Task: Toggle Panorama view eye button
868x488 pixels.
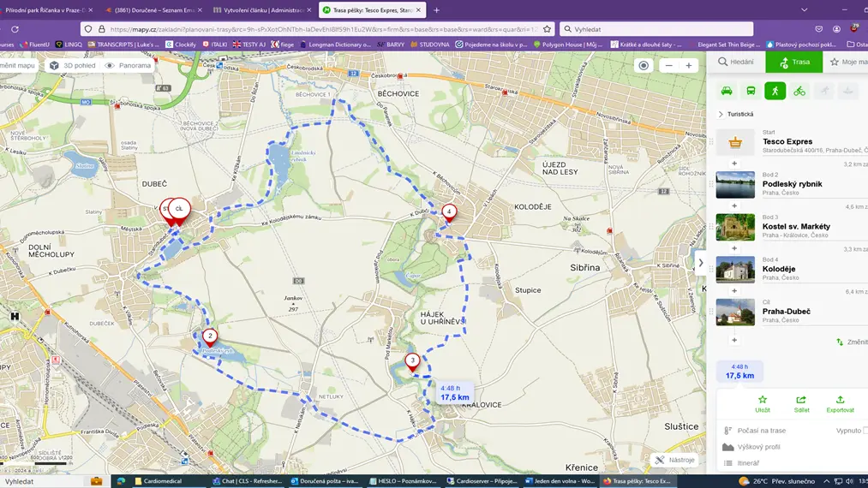Action: pos(128,65)
